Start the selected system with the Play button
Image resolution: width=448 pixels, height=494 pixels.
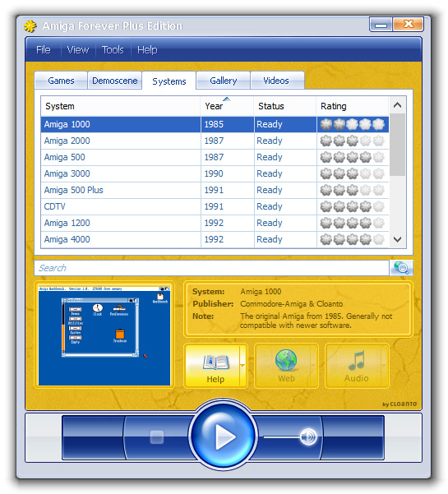(x=223, y=436)
